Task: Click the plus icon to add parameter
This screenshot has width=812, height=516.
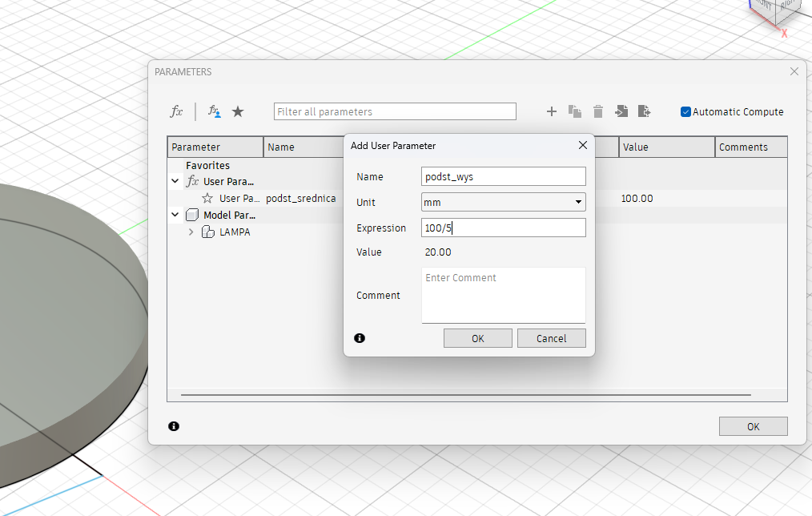Action: 551,112
